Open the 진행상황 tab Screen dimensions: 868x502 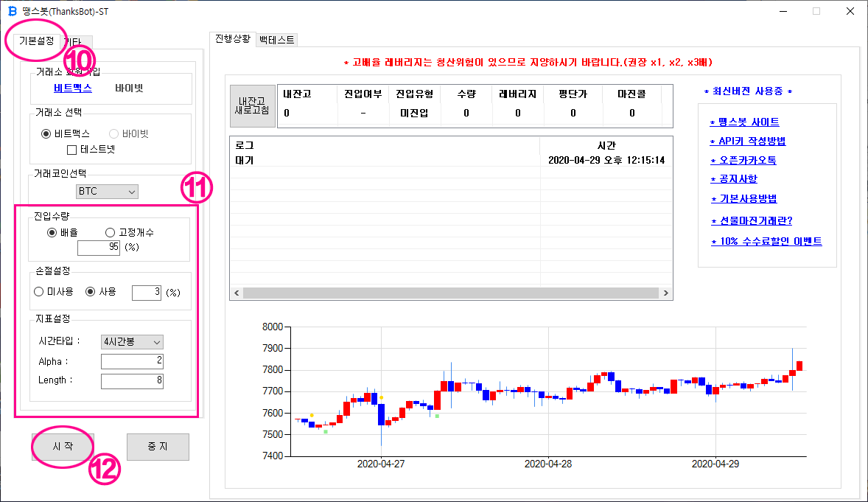tap(233, 39)
